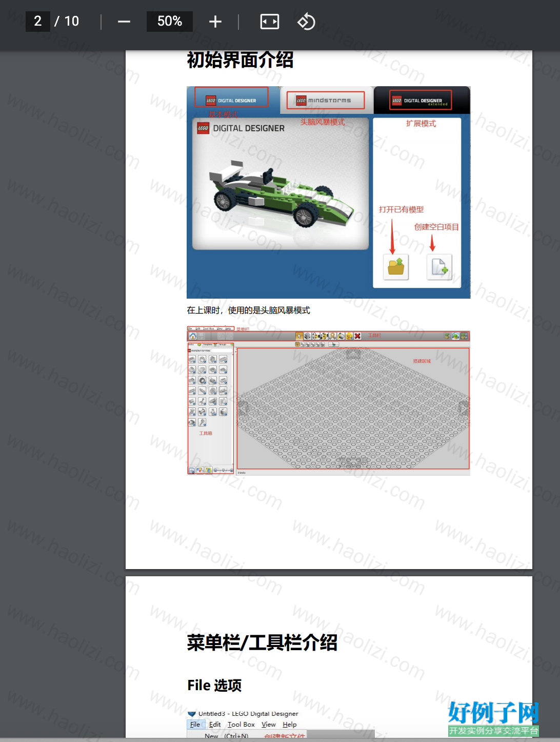Screen dimensions: 560x742
Task: Click the '工具箱' label in the brick palette
Action: (206, 434)
